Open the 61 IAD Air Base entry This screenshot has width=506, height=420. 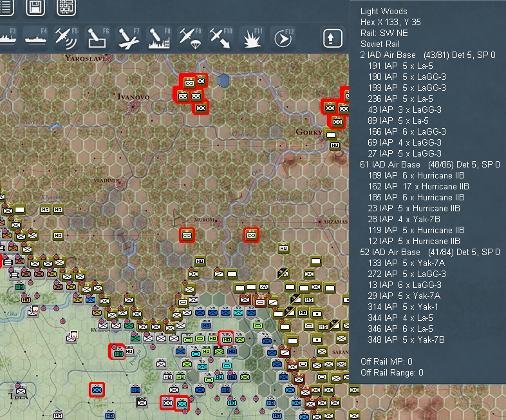point(430,165)
